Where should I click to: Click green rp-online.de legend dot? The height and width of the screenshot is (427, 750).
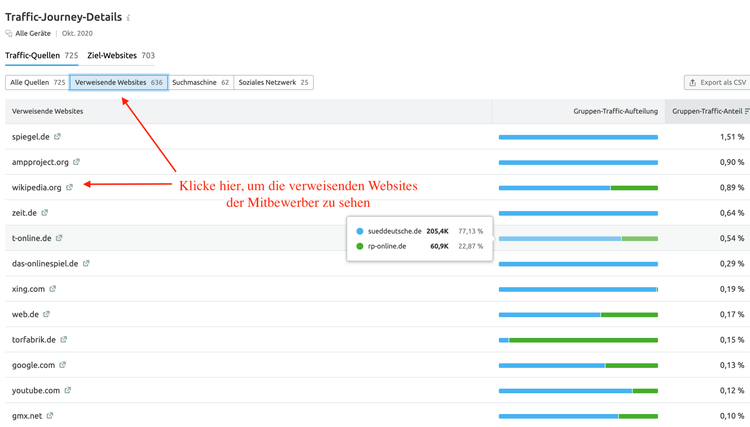[360, 246]
